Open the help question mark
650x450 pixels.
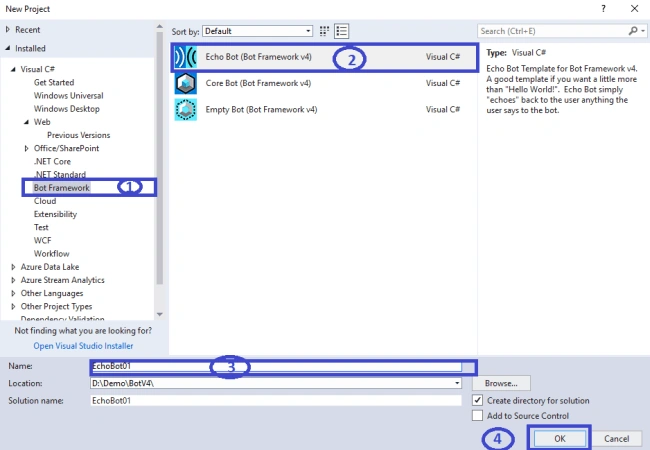click(x=603, y=9)
